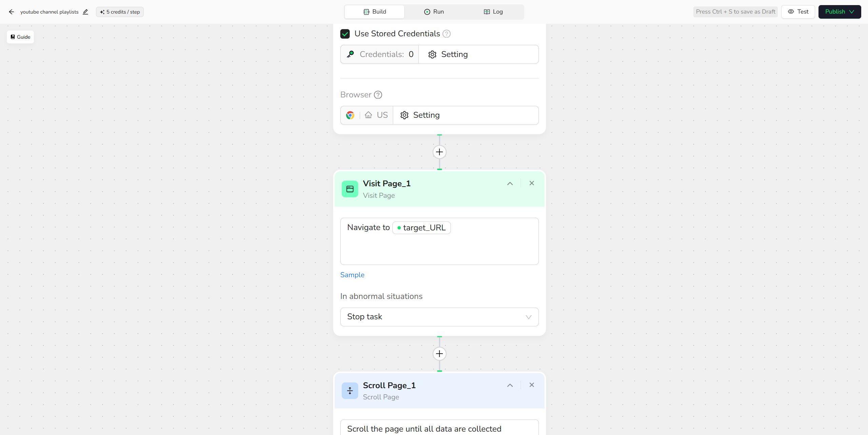
Task: Delete the Scroll Page_1 node
Action: pos(532,385)
